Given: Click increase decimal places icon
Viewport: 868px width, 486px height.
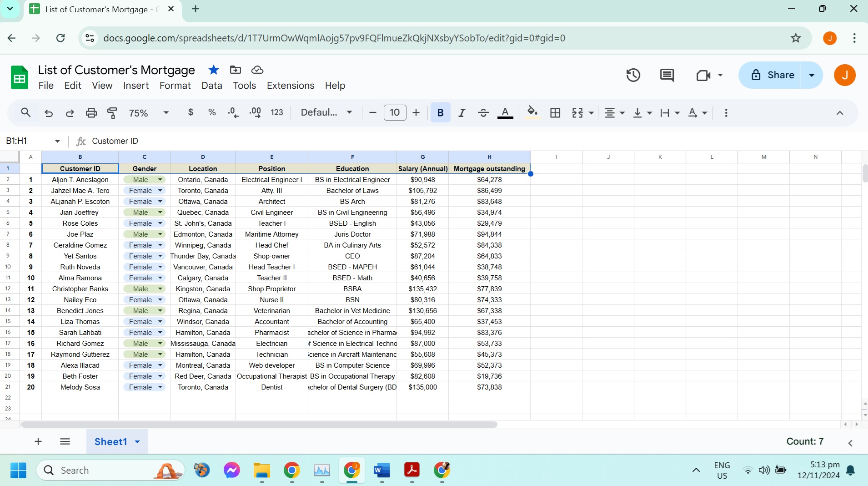Looking at the screenshot, I should click(255, 112).
